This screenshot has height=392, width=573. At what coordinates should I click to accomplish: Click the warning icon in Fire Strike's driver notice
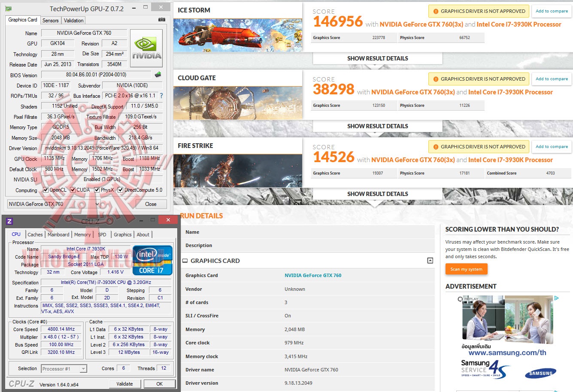click(x=436, y=147)
